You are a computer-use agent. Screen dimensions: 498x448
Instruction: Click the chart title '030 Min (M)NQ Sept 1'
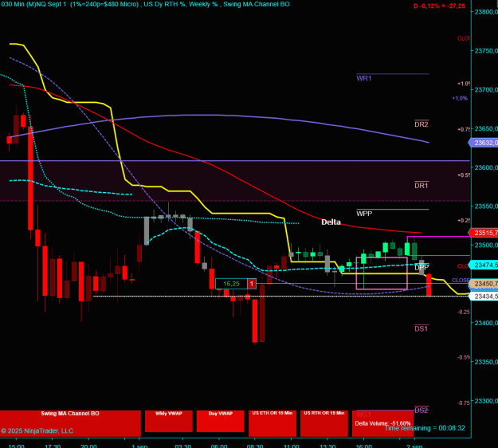(x=33, y=4)
